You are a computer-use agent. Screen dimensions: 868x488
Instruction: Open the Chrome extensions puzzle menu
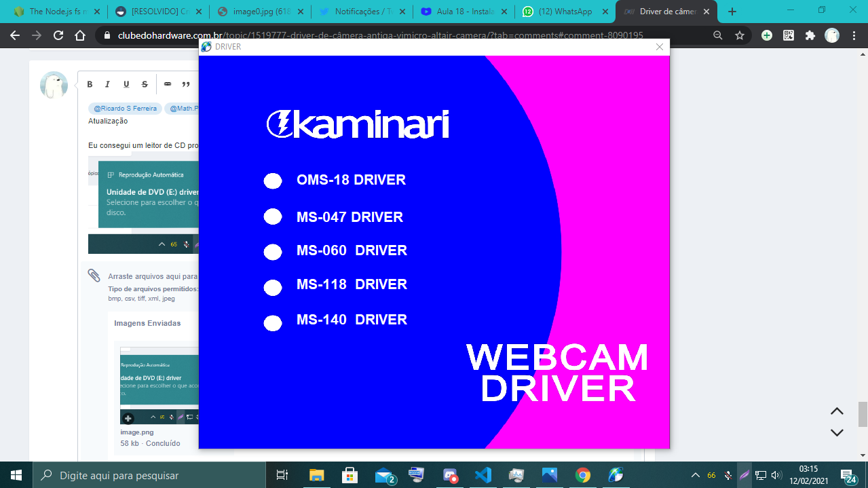point(810,35)
